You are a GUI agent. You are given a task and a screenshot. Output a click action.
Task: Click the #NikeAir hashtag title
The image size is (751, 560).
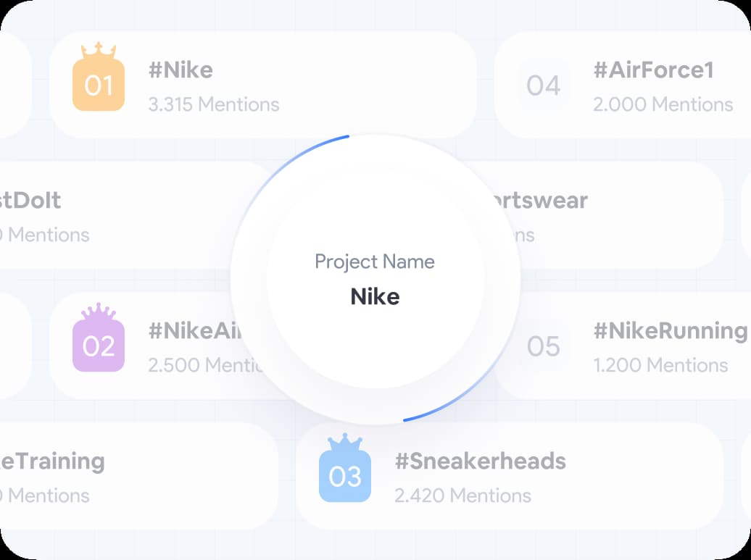tap(193, 330)
